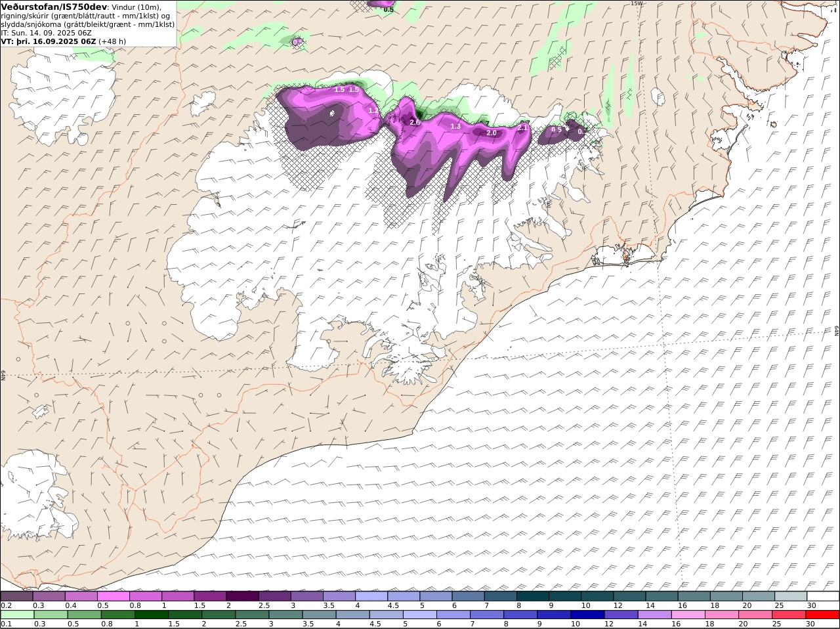Click upper legend swatch between 0.2 and 0.3
The height and width of the screenshot is (629, 840).
(16, 596)
